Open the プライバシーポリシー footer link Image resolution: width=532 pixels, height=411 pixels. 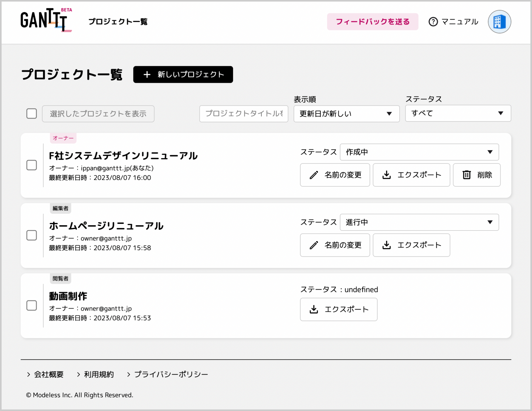(167, 375)
